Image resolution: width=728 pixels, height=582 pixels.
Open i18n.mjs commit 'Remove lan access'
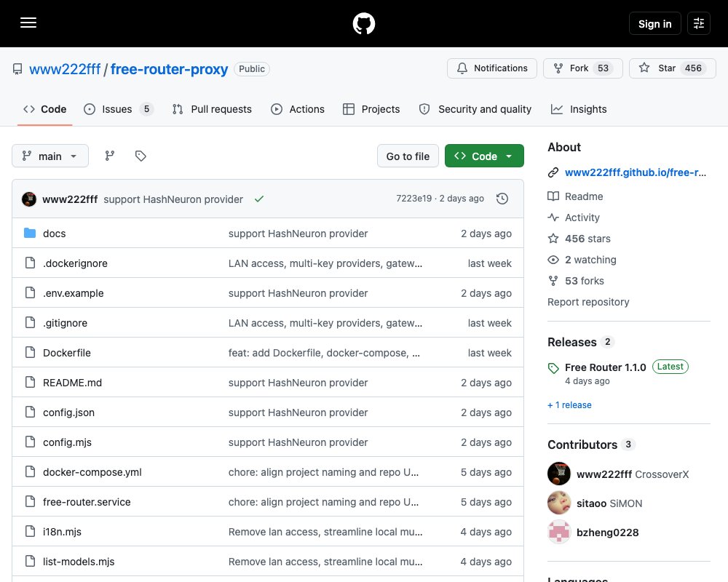point(325,532)
